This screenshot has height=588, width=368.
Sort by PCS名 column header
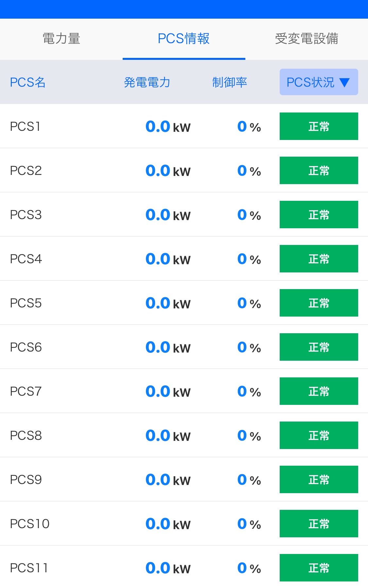[x=27, y=82]
